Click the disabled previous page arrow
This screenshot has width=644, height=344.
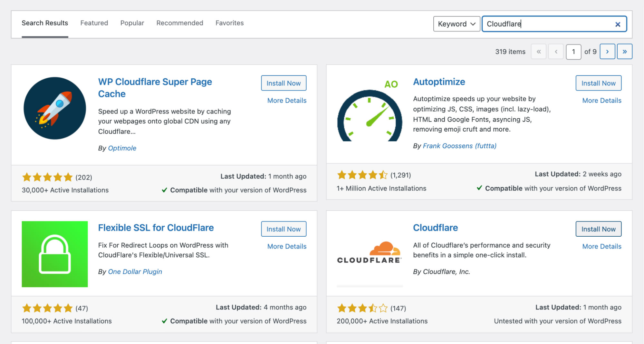tap(556, 52)
